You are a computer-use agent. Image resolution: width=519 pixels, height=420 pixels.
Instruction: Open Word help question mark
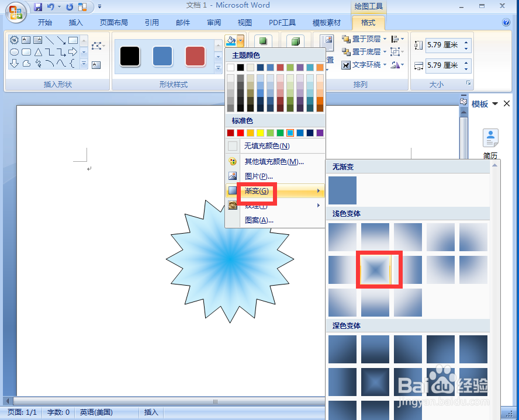[x=506, y=22]
